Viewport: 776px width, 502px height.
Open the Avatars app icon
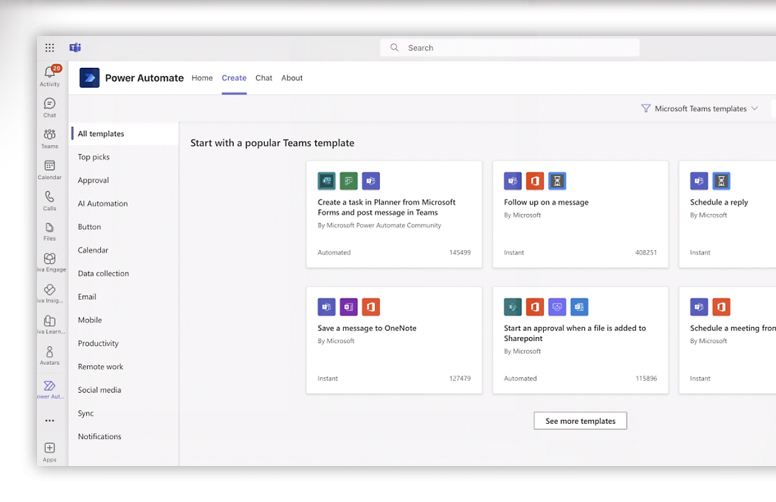coord(49,353)
